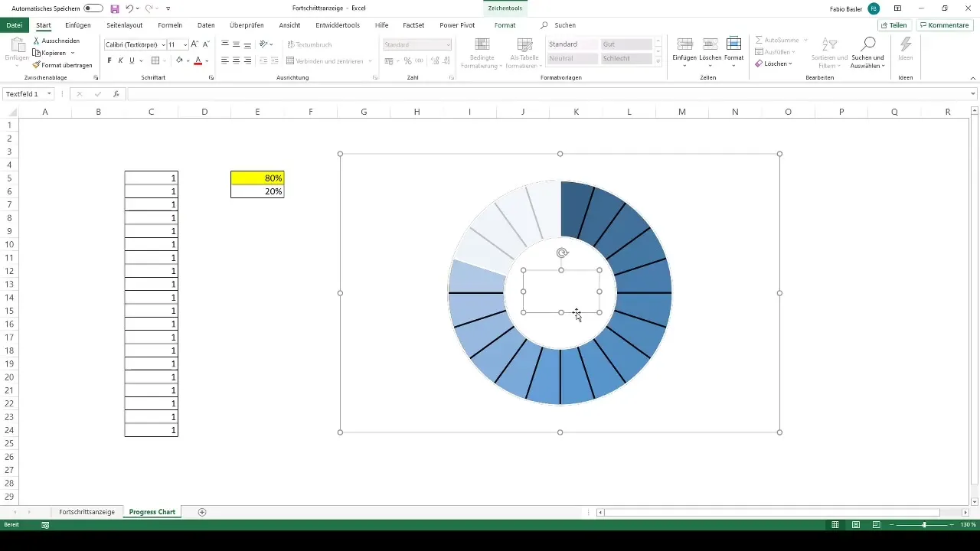Toggle the Automatisches Speichern switch
Viewport: 980px width, 551px height.
click(93, 8)
